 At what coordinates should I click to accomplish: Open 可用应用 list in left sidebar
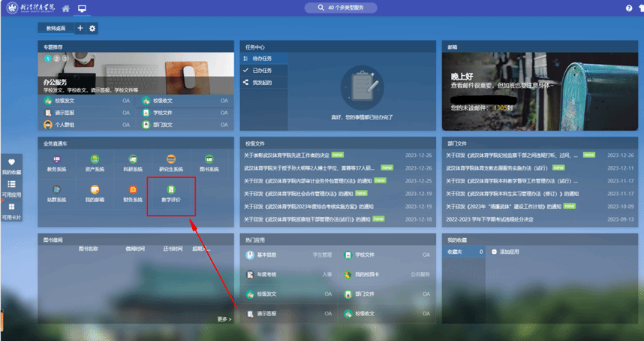pos(11,188)
